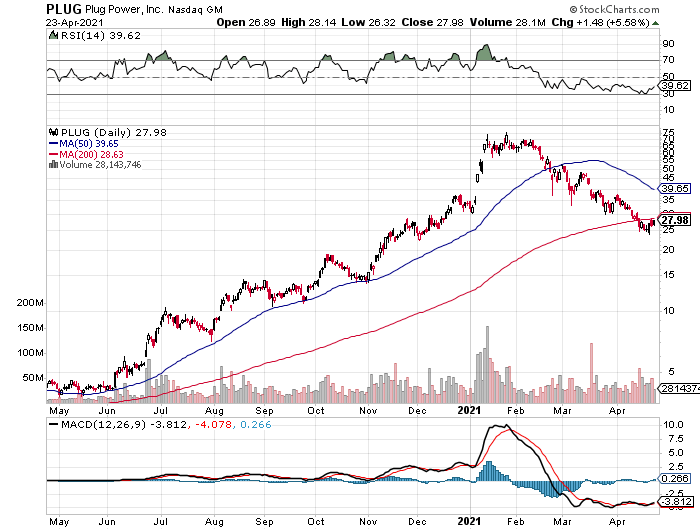The width and height of the screenshot is (700, 530).
Task: Click the PLUG (Daily) 27.98 legend
Action: pyautogui.click(x=113, y=133)
